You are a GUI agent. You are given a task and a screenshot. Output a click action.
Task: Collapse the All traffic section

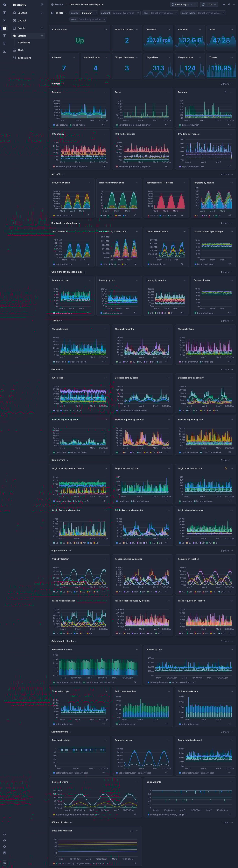[58, 175]
